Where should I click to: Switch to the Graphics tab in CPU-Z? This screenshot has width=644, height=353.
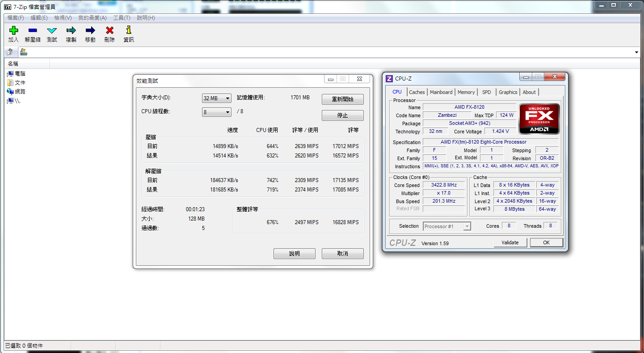click(508, 92)
